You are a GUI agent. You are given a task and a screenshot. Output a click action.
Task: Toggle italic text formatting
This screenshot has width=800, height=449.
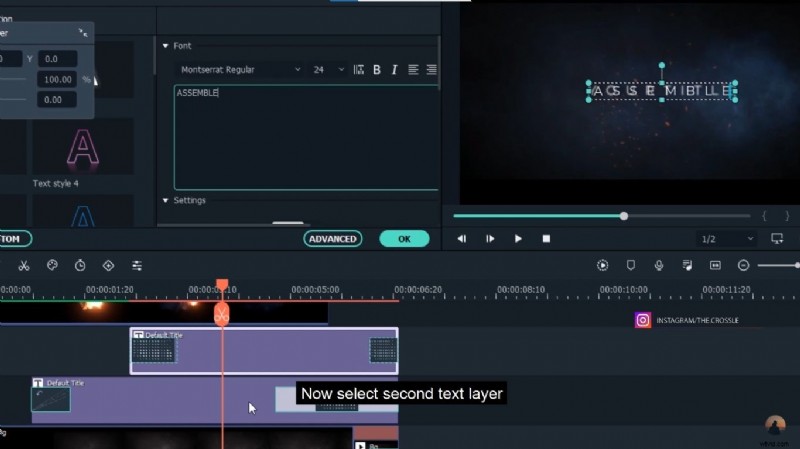[x=394, y=70]
